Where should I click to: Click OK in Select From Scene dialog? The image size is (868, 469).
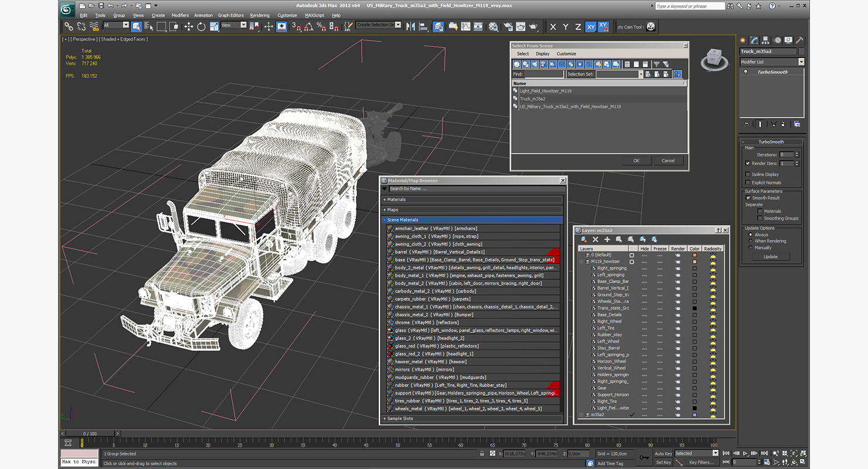[636, 161]
